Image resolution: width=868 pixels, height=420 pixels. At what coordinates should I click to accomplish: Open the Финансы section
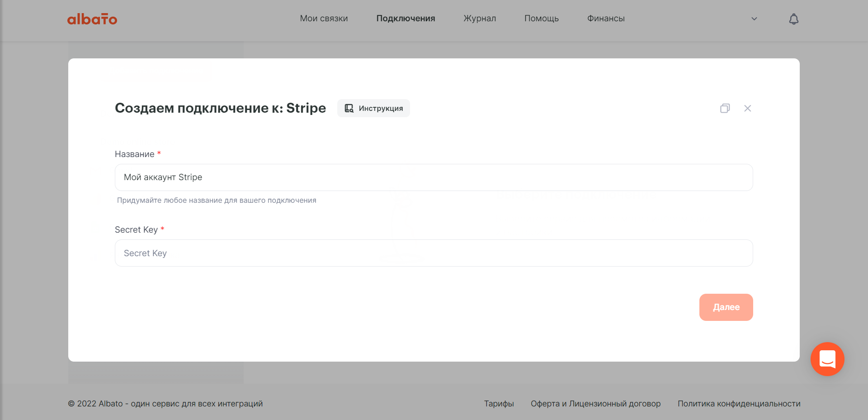click(606, 19)
